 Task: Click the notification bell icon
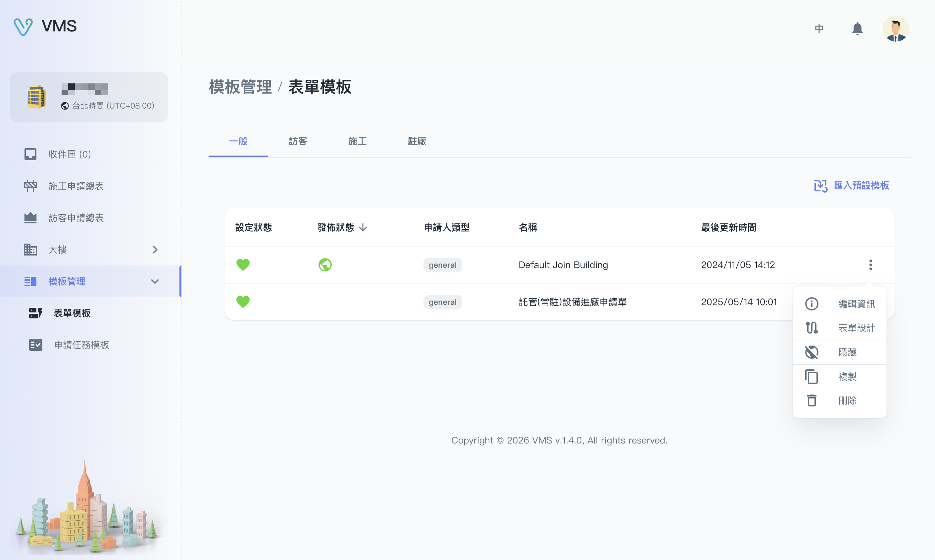click(857, 29)
